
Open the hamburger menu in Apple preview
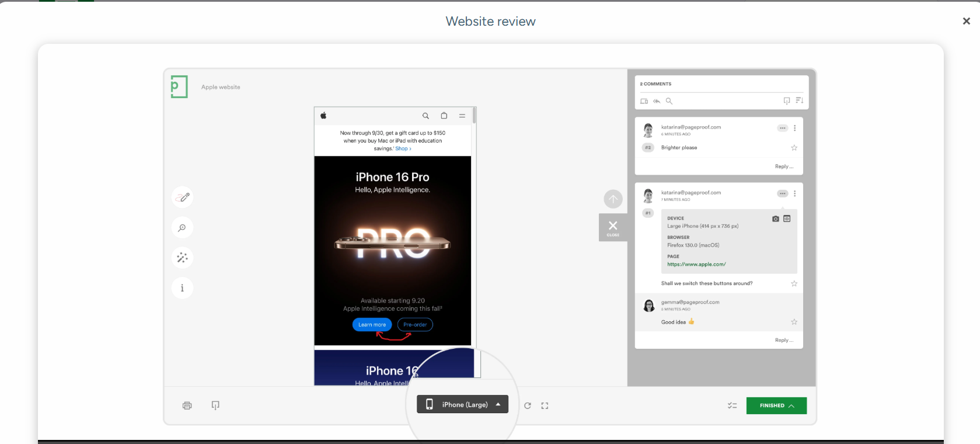pos(462,116)
